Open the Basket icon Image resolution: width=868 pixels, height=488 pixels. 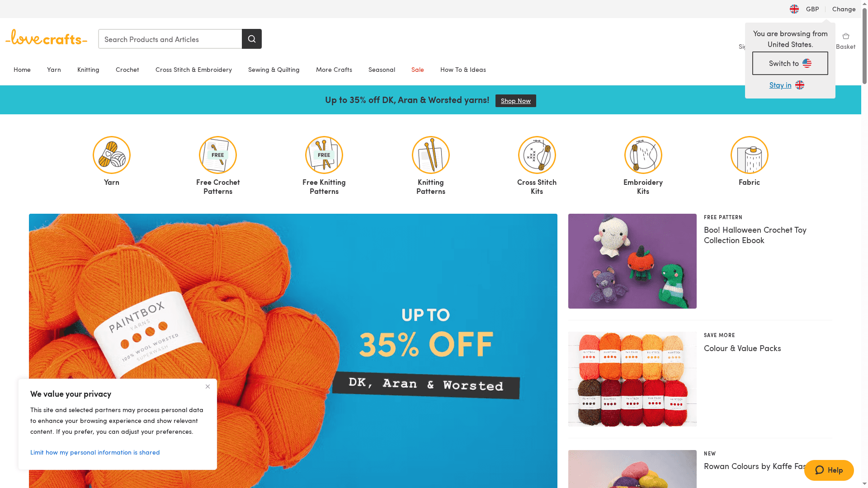(846, 37)
